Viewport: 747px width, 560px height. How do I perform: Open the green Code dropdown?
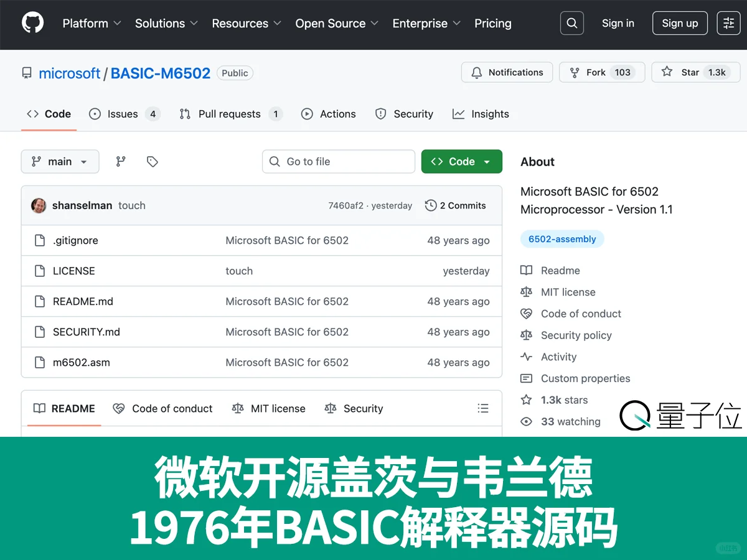point(461,161)
